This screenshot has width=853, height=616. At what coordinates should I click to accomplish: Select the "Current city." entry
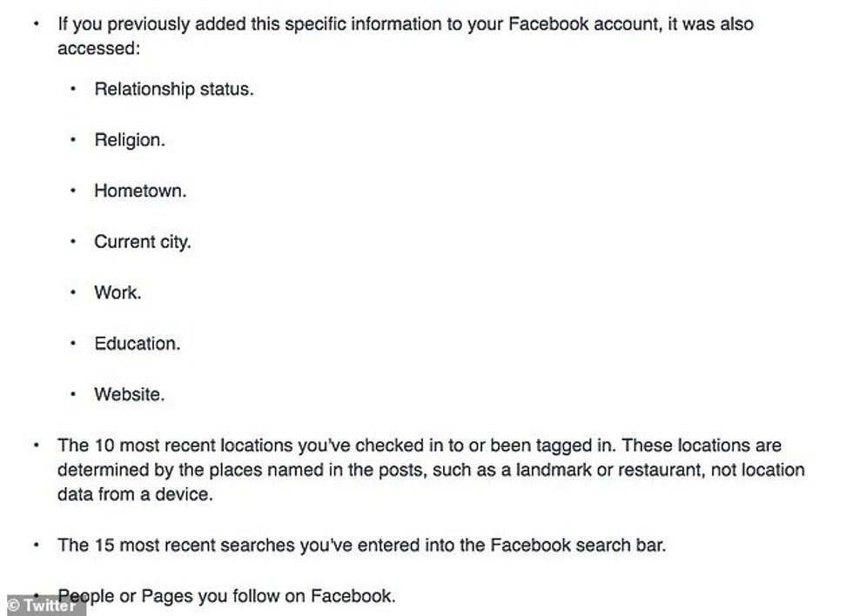pyautogui.click(x=142, y=242)
